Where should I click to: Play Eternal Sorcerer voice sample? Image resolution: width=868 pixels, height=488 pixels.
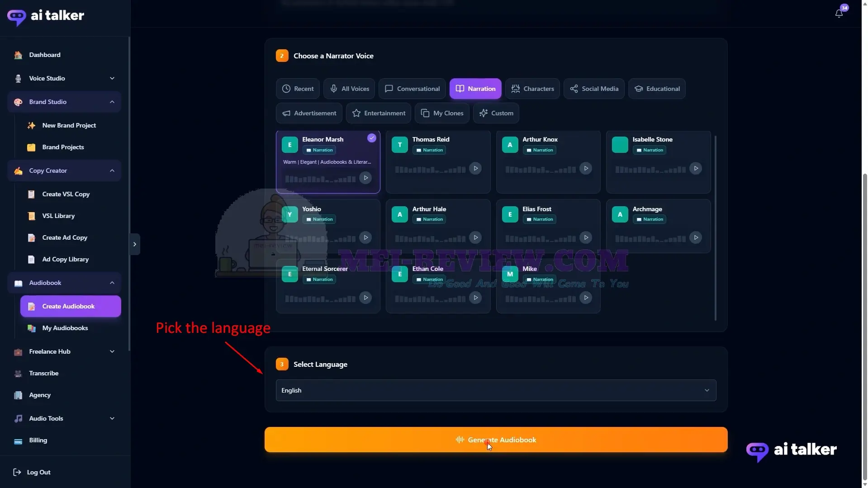tap(365, 298)
